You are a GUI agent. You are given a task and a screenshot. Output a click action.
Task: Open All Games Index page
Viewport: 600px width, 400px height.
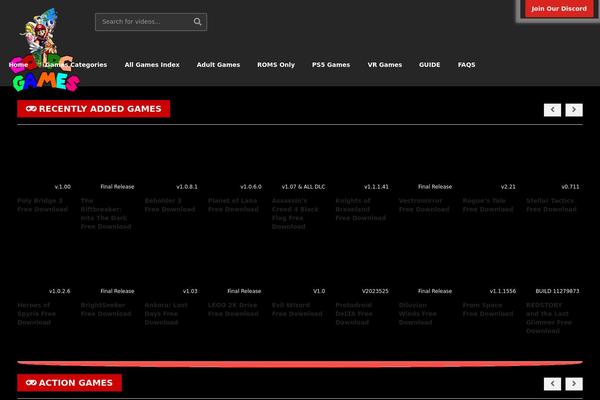point(152,64)
